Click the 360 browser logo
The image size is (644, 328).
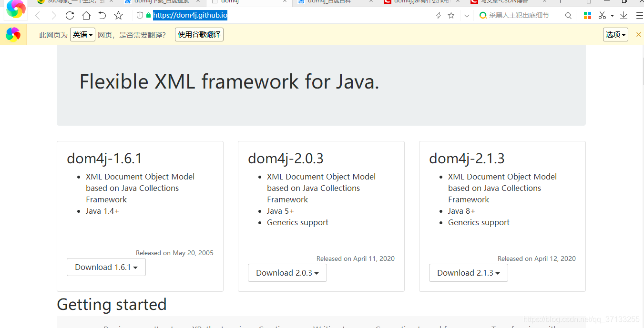coord(16,9)
